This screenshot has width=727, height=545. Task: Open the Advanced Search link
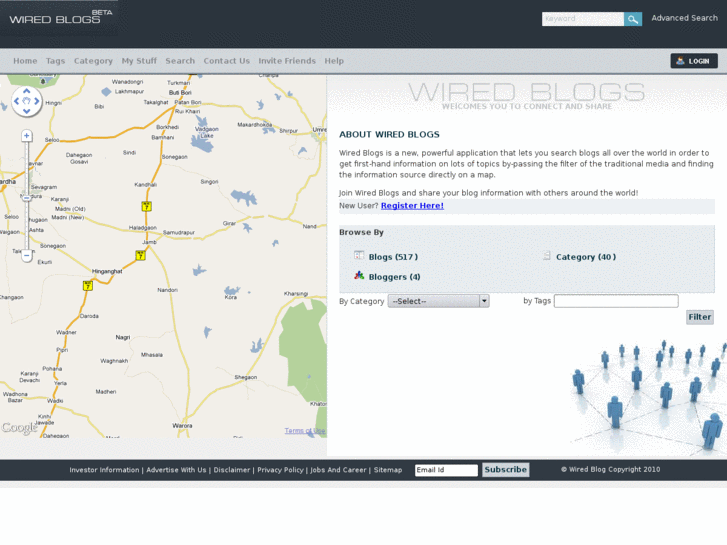pyautogui.click(x=684, y=18)
